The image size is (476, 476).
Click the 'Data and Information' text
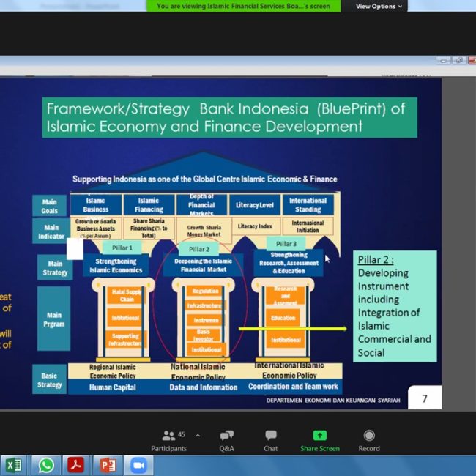(x=204, y=387)
